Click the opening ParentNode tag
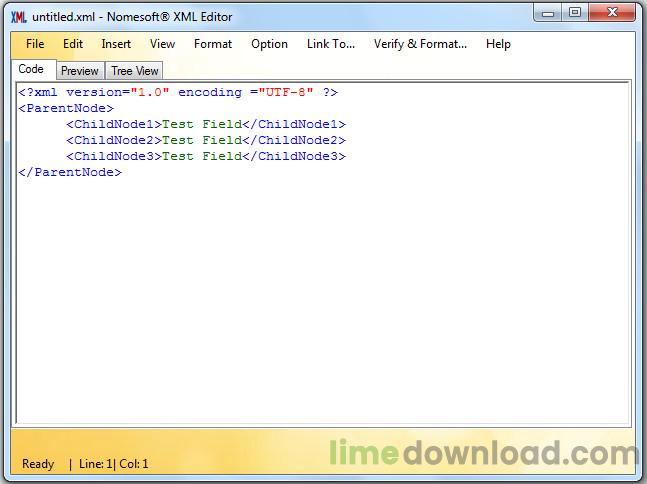The height and width of the screenshot is (484, 647). pos(66,108)
